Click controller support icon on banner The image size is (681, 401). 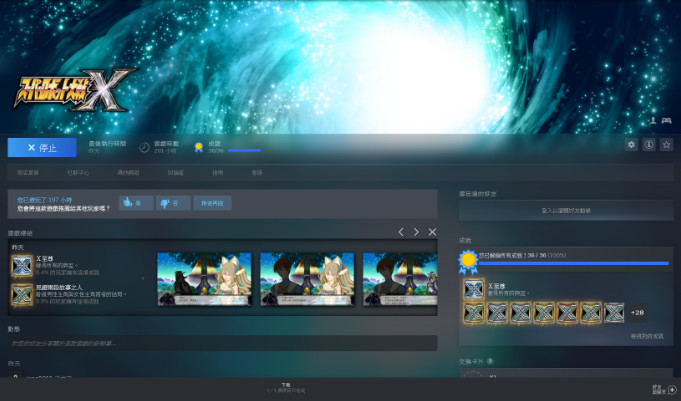666,121
